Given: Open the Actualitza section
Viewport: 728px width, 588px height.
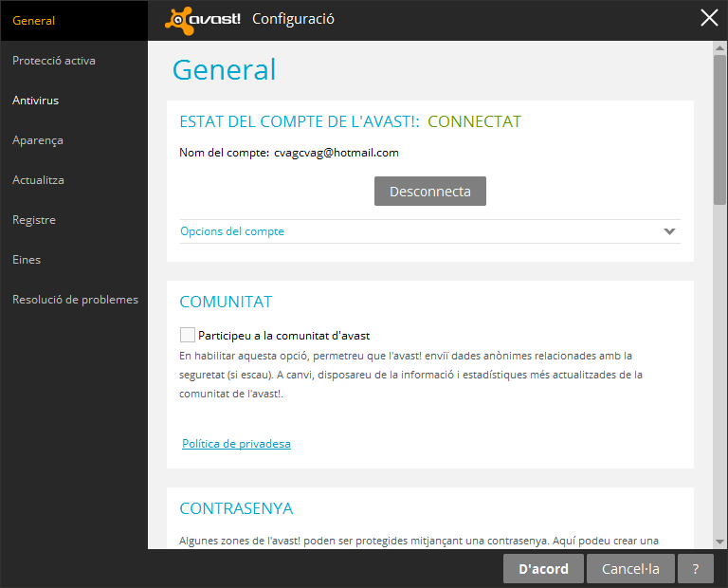Looking at the screenshot, I should coord(38,180).
